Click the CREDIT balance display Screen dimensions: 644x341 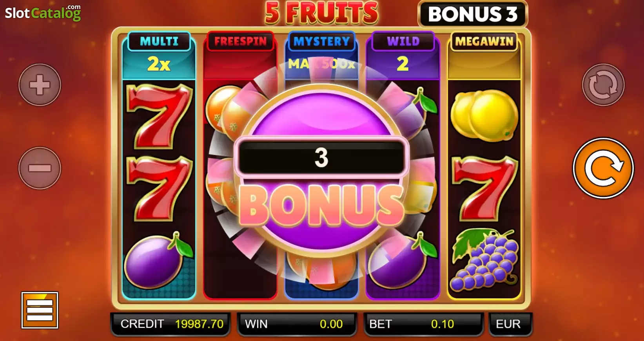click(170, 324)
